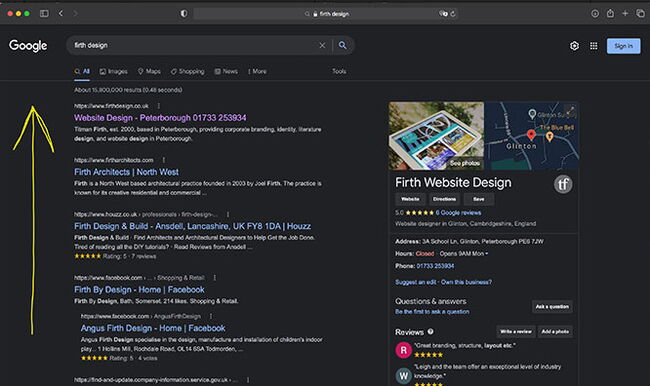650x386 pixels.
Task: Open the Safari downloads icon
Action: coord(595,14)
